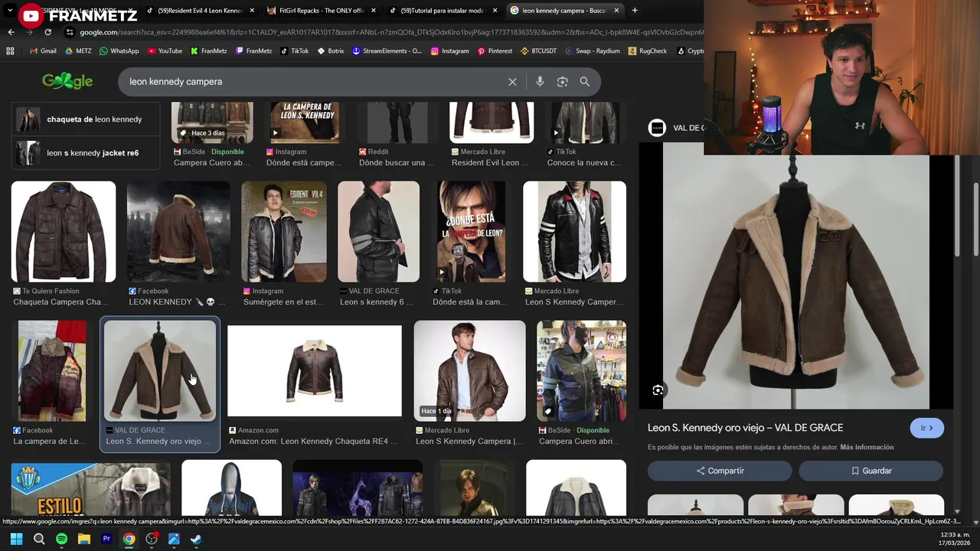Reload the page in Chrome
980x551 pixels.
click(x=47, y=32)
